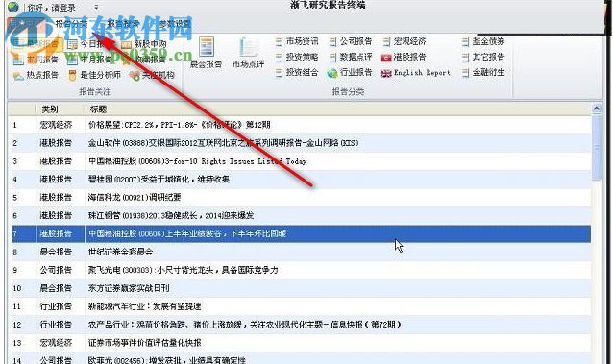Choose the 投资策略 category
This screenshot has height=364, width=613.
297,57
